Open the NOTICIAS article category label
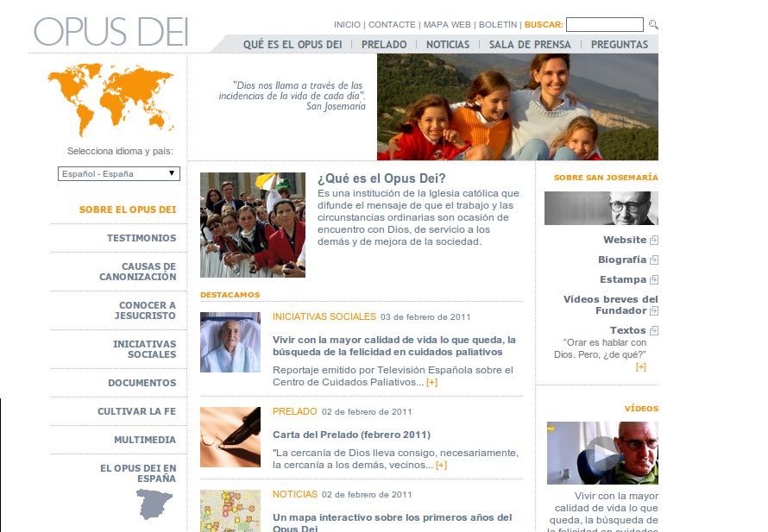This screenshot has width=768, height=532. click(x=295, y=494)
